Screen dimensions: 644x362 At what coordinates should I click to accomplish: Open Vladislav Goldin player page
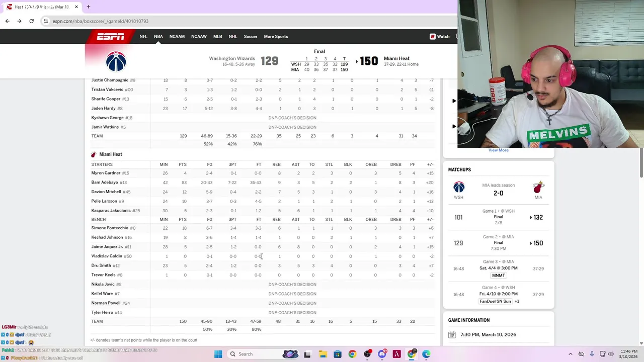pos(107,256)
